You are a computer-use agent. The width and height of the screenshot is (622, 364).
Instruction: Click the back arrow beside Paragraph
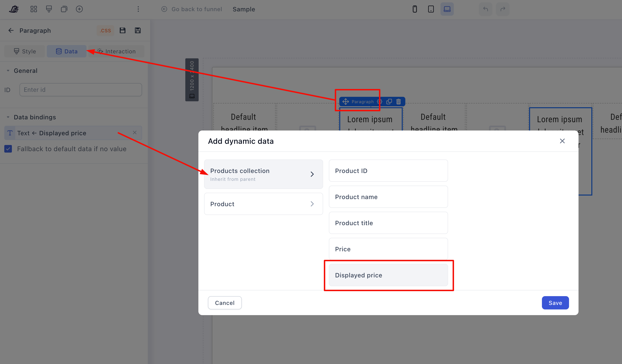point(11,30)
